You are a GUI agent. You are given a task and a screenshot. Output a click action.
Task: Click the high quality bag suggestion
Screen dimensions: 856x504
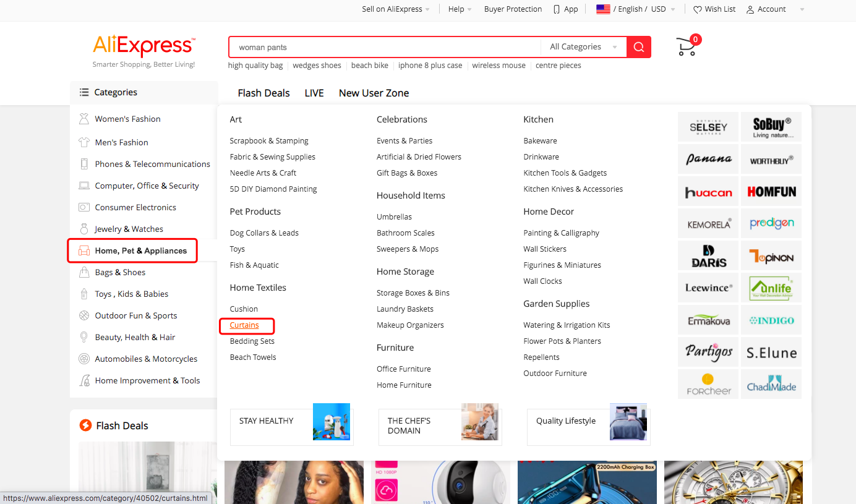(255, 65)
